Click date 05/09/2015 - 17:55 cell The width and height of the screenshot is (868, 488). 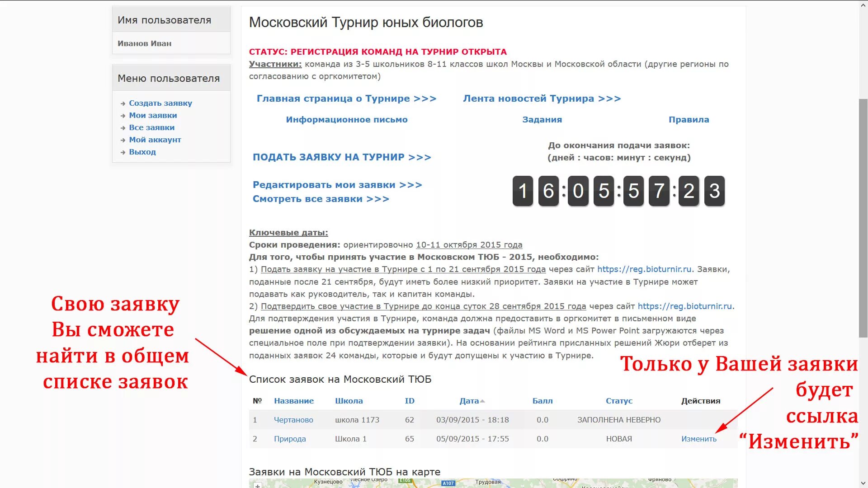pos(472,439)
